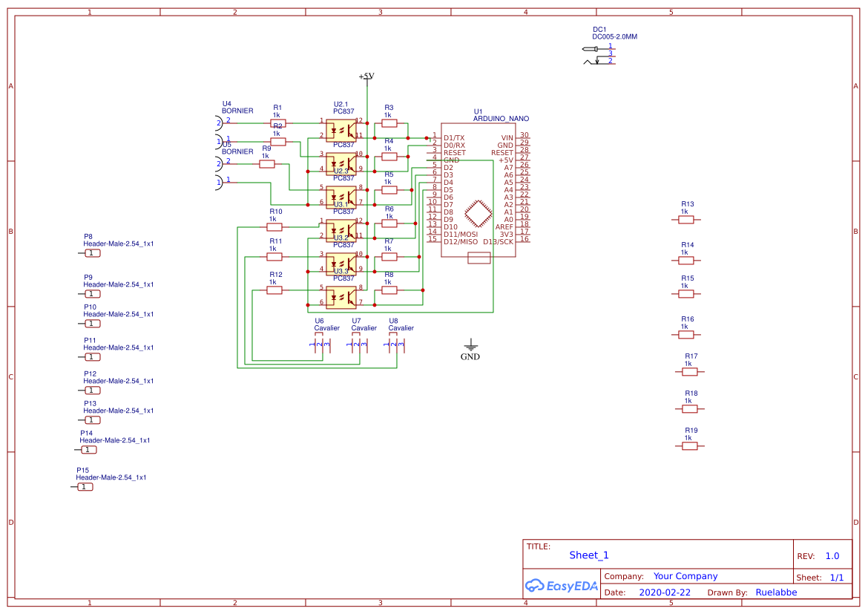Select the date 2020-02-22 field
Image resolution: width=868 pixels, height=614 pixels.
tap(664, 592)
